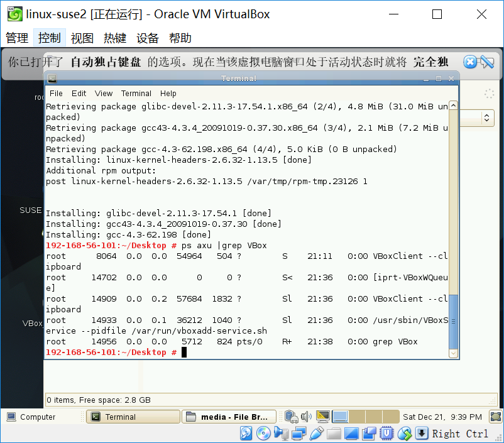Open the Terminal window's Edit menu
The image size is (504, 443).
(x=79, y=94)
